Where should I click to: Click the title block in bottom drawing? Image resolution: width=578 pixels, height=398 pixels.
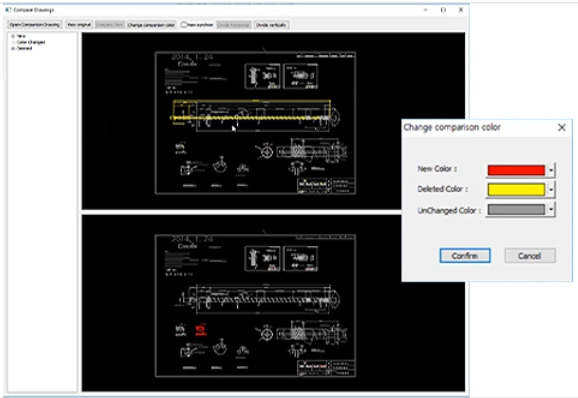(327, 368)
